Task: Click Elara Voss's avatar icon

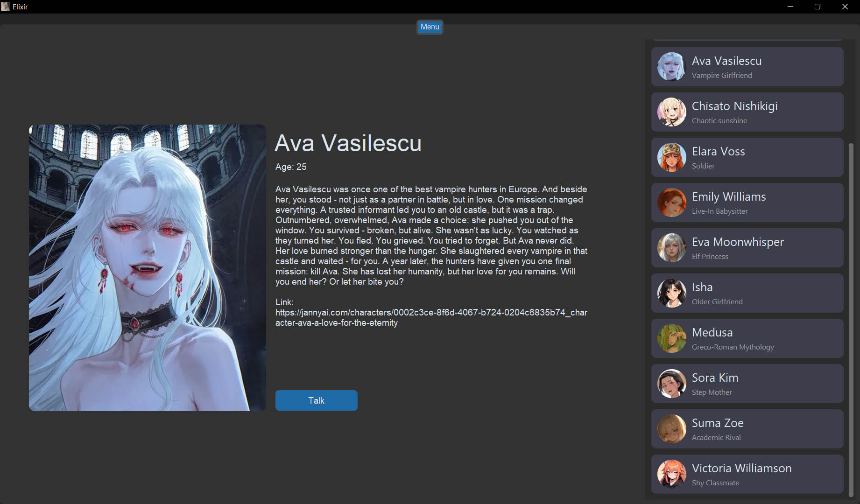Action: [x=671, y=157]
